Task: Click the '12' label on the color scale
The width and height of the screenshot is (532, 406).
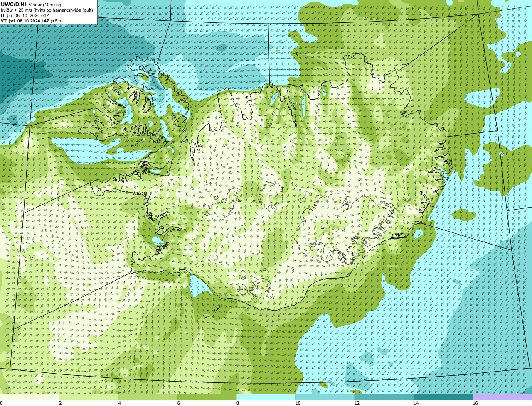Action: tap(357, 403)
